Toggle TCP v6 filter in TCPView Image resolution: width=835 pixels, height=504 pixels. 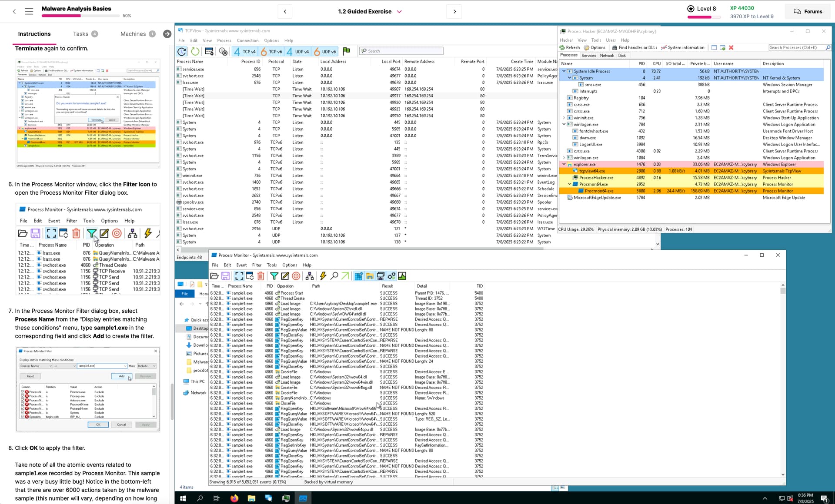point(271,51)
